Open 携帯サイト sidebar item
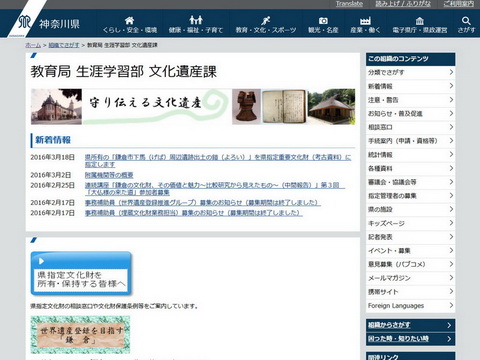Screen dimensions: 480x360 pyautogui.click(x=410, y=292)
